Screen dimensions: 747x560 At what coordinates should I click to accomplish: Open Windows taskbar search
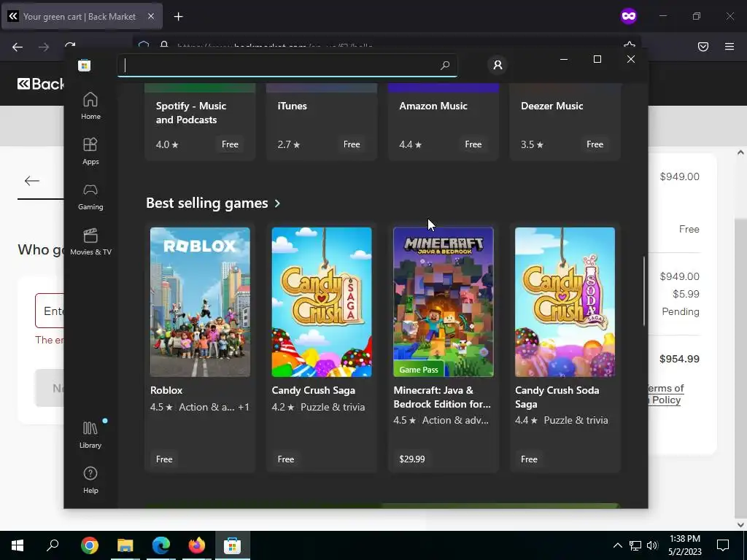53,545
